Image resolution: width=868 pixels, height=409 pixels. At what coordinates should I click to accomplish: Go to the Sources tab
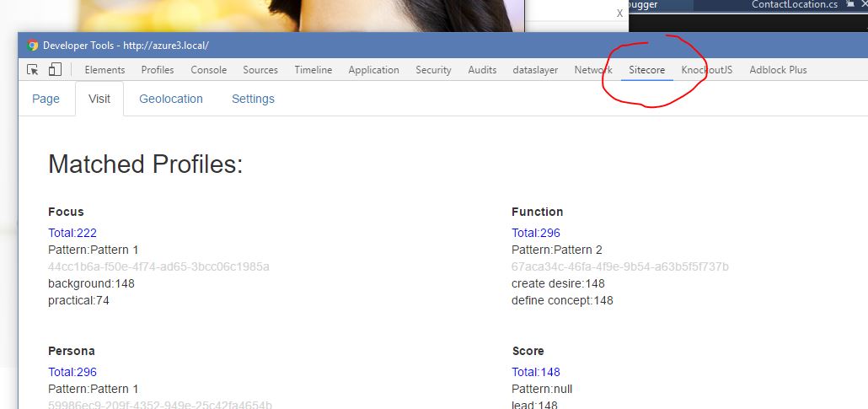coord(260,70)
